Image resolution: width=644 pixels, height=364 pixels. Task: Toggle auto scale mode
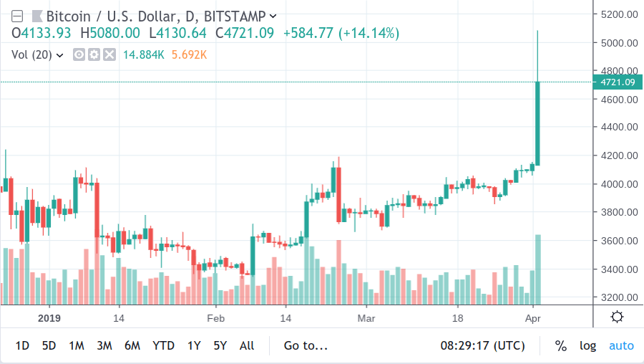click(621, 345)
